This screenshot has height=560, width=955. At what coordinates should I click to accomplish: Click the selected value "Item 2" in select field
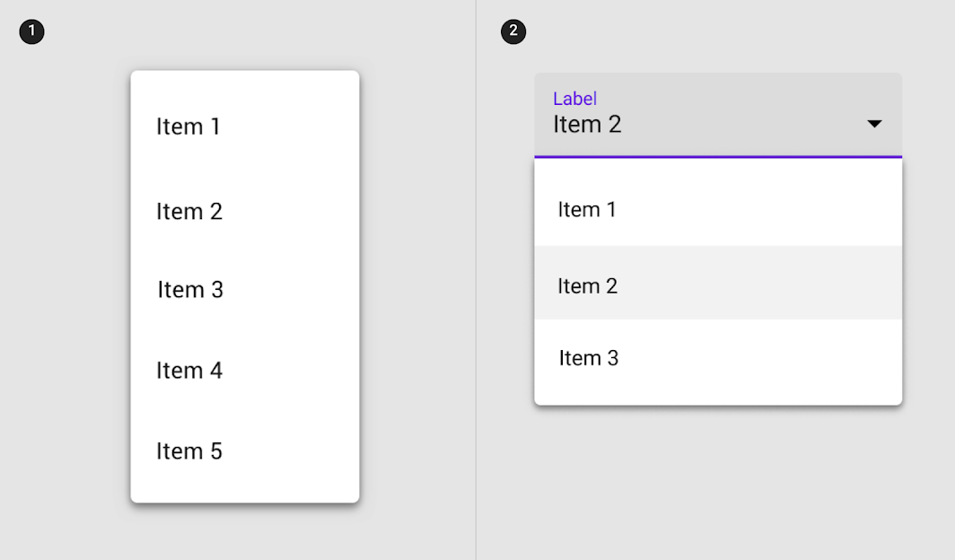point(588,124)
